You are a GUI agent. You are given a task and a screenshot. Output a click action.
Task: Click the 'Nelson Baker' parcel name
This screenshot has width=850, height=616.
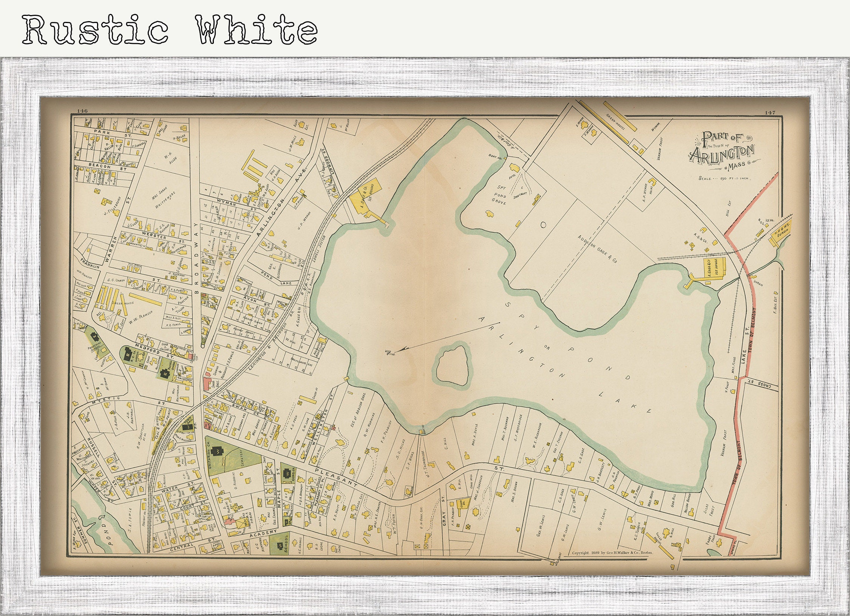tap(687, 503)
